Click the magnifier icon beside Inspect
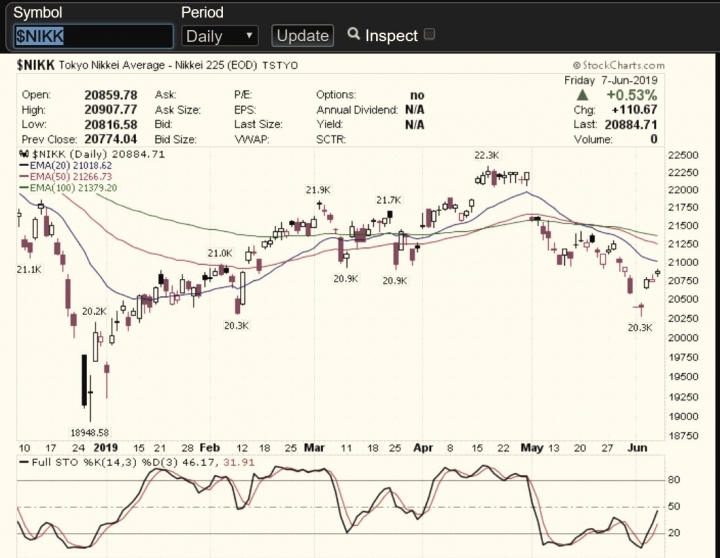 coord(353,34)
